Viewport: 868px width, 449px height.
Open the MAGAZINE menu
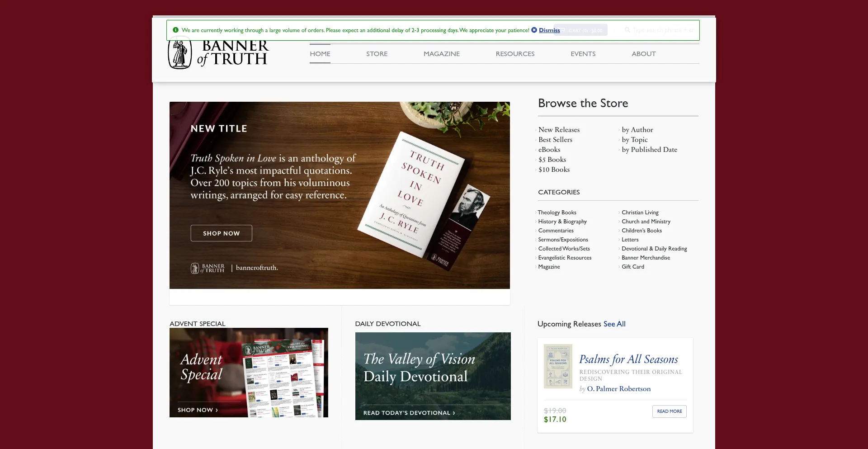pos(442,54)
